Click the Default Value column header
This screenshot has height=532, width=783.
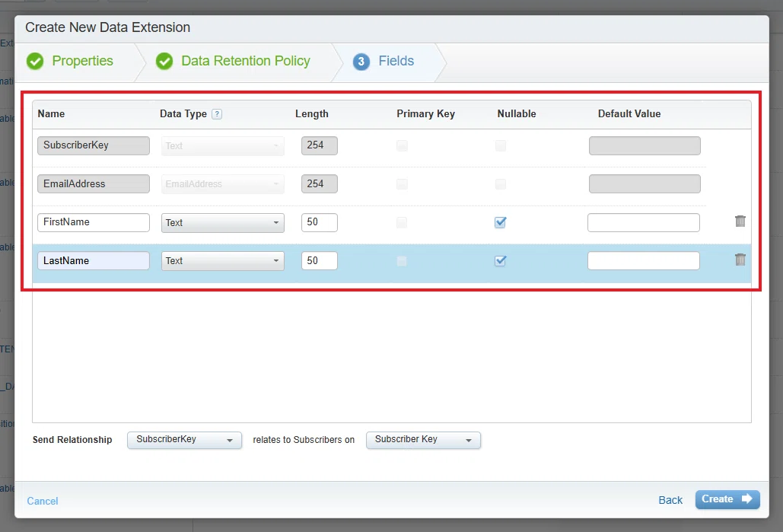click(x=629, y=114)
